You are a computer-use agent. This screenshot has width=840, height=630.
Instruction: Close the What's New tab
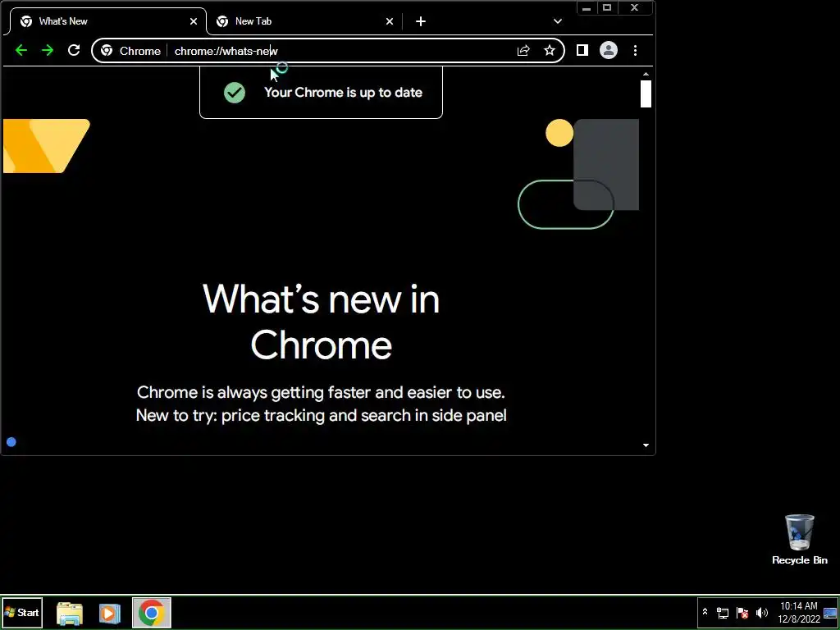tap(194, 21)
